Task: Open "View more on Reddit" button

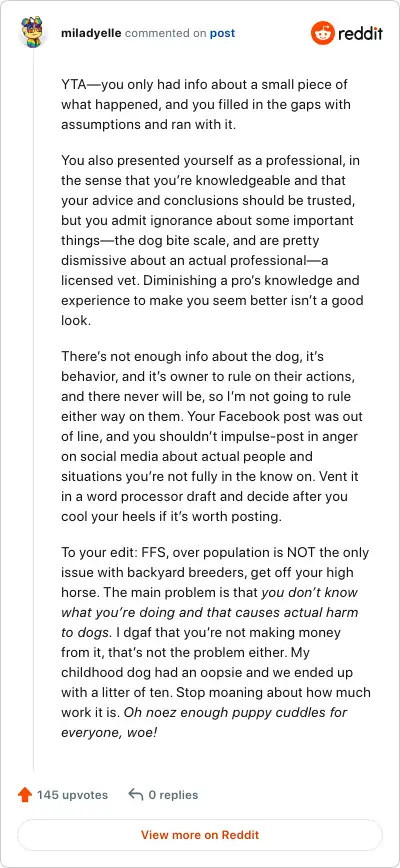Action: coord(200,835)
